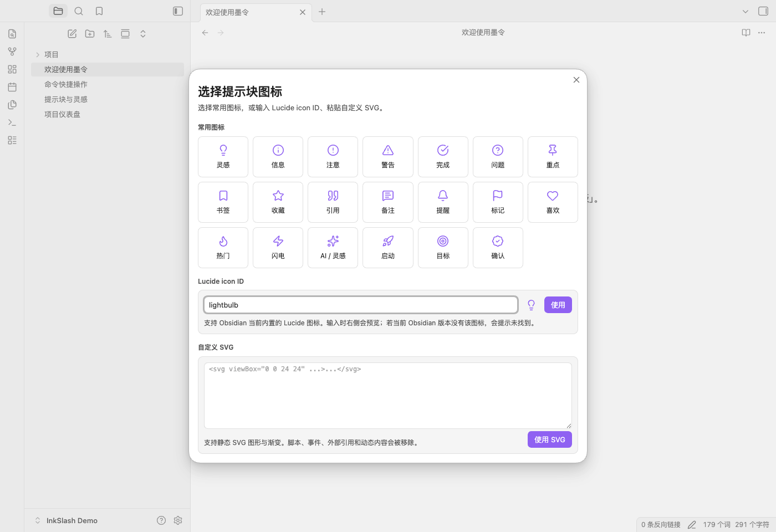Collapse or expand all explorer items
This screenshot has width=776, height=532.
(143, 34)
